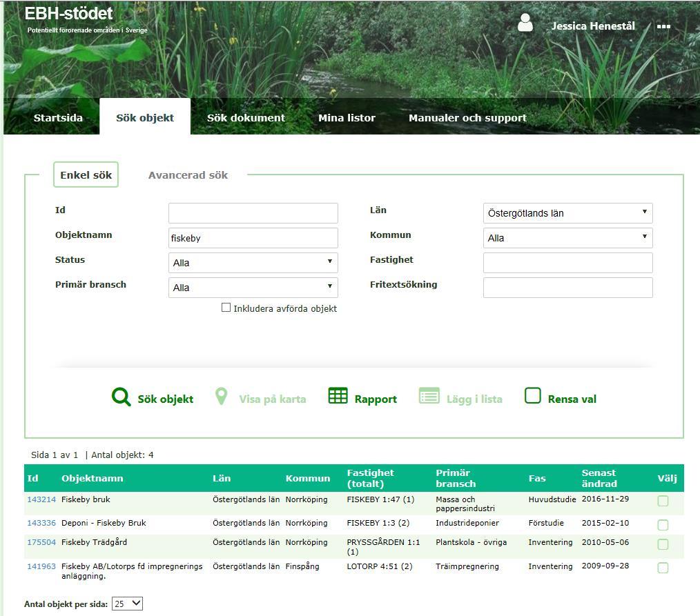Select the checkbox for Deponi - Fiskeby Bruk row
Image resolution: width=700 pixels, height=616 pixels.
(663, 524)
